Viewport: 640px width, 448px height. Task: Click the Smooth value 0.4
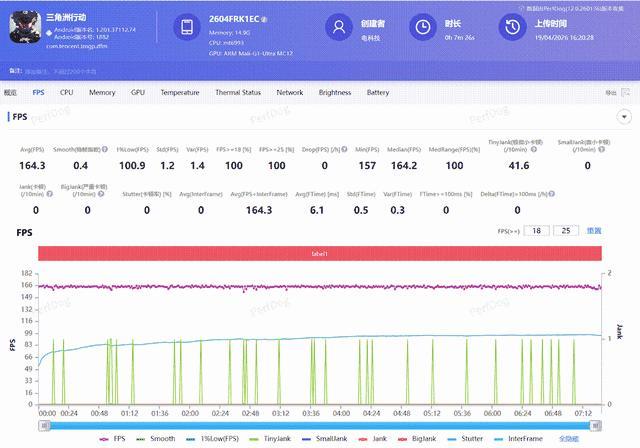pyautogui.click(x=80, y=166)
